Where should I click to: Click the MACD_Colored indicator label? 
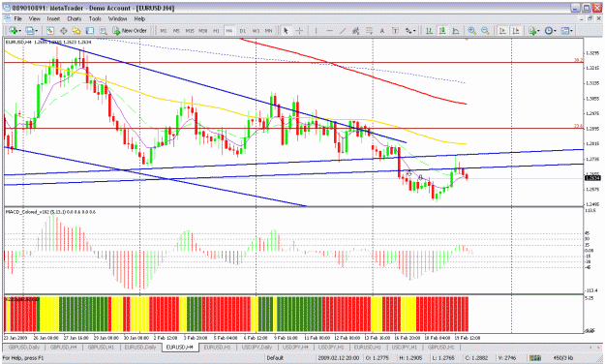[50, 212]
